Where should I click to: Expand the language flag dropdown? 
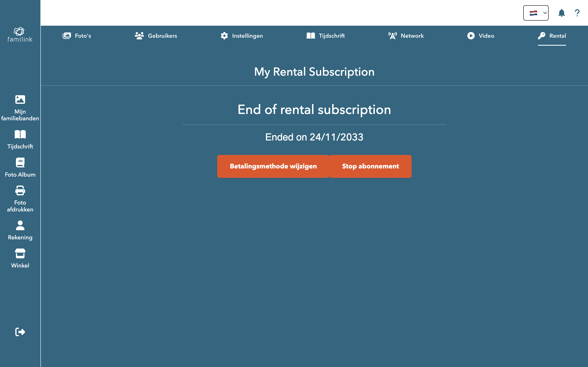coord(536,13)
